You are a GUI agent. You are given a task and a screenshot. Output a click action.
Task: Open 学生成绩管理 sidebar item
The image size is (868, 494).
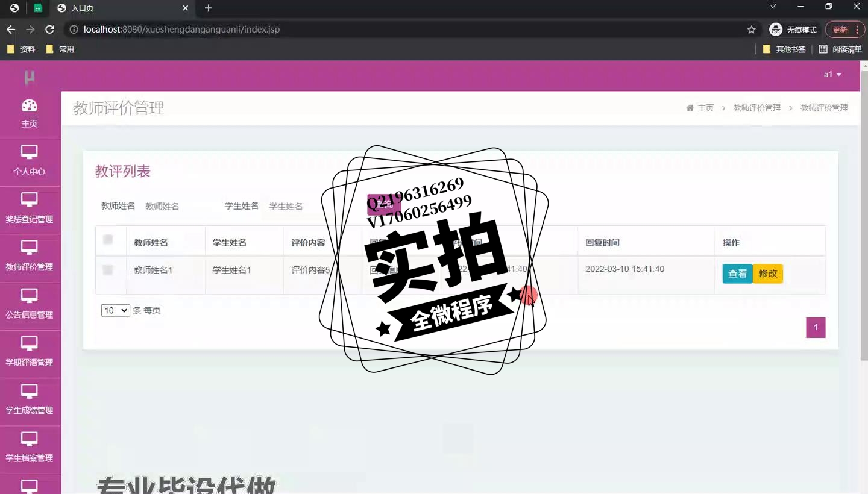click(30, 401)
